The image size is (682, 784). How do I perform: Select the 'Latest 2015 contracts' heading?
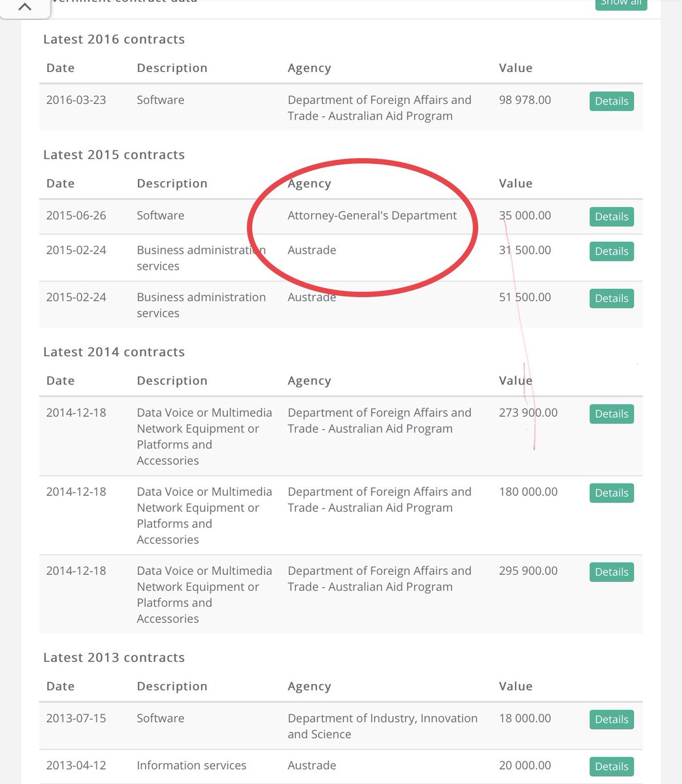(114, 155)
